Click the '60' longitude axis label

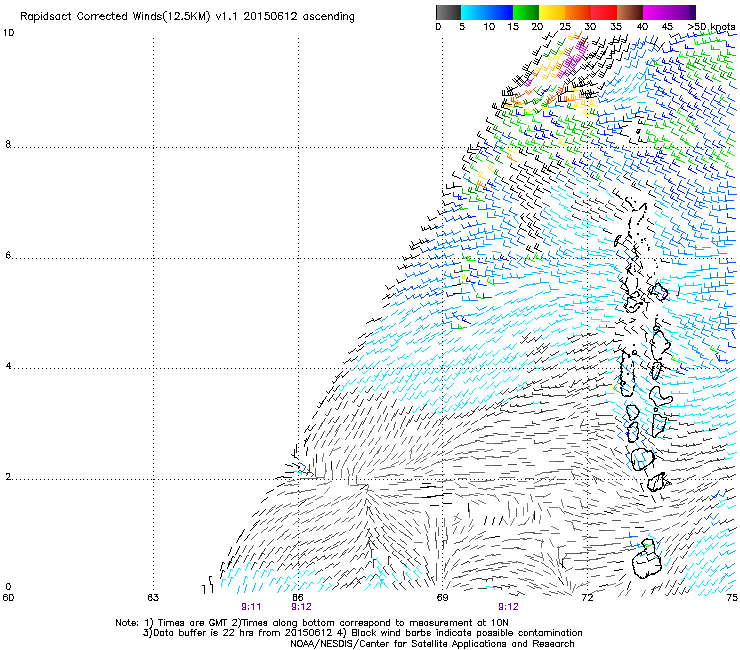[x=8, y=597]
